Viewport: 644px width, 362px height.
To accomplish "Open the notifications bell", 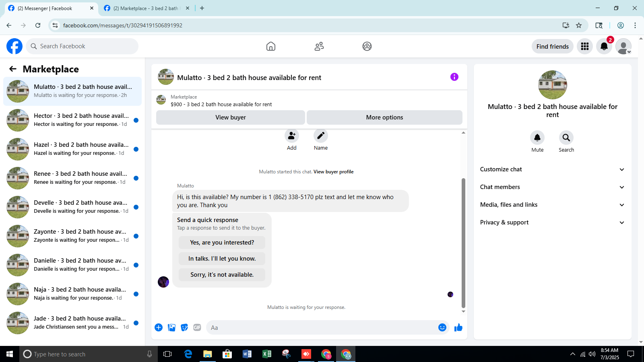I will pyautogui.click(x=604, y=46).
